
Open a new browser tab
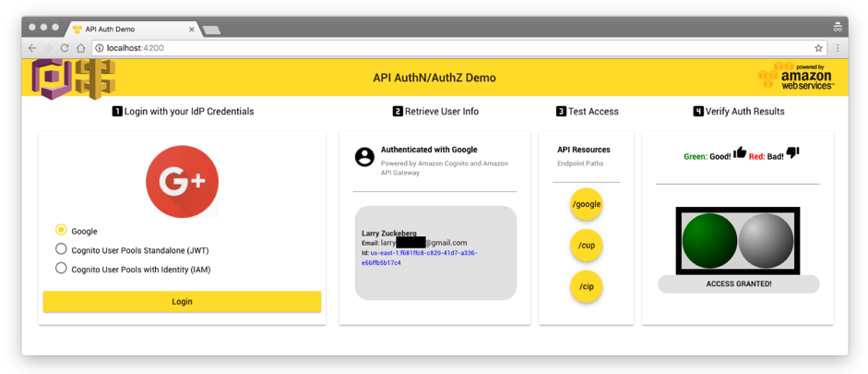[211, 30]
